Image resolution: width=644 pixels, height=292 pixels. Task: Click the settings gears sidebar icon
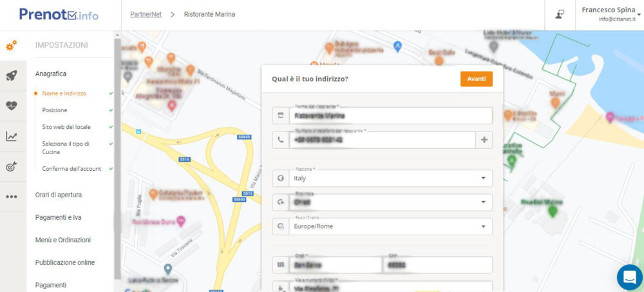click(12, 46)
